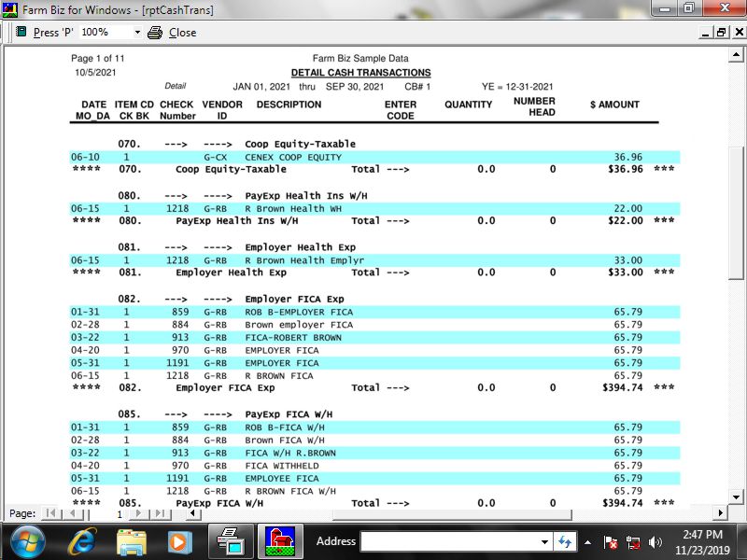Launch Internet Explorer from the taskbar
Screen dimensions: 747x560
(81, 541)
